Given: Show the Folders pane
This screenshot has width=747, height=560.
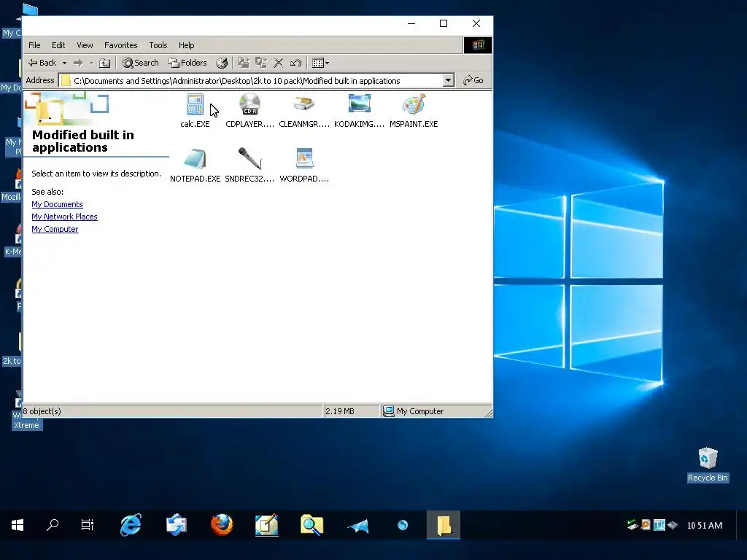Looking at the screenshot, I should pyautogui.click(x=187, y=63).
